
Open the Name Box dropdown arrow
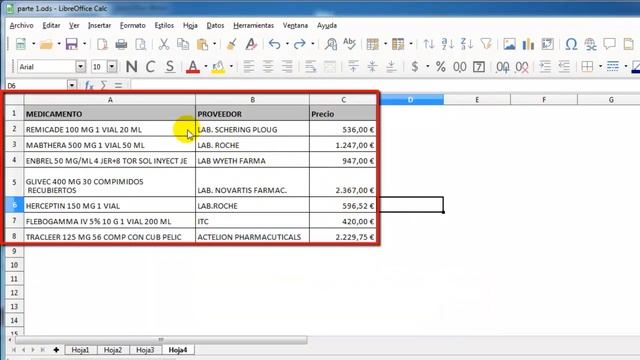[72, 85]
